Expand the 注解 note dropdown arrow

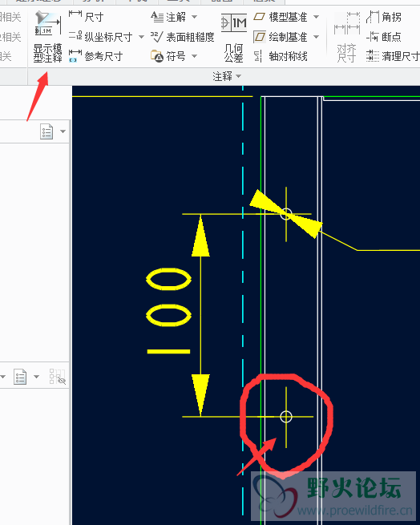pyautogui.click(x=194, y=16)
